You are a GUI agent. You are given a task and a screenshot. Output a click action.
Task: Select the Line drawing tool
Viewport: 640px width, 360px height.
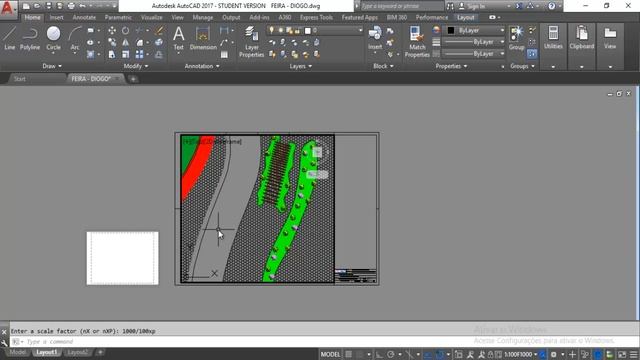[9, 38]
